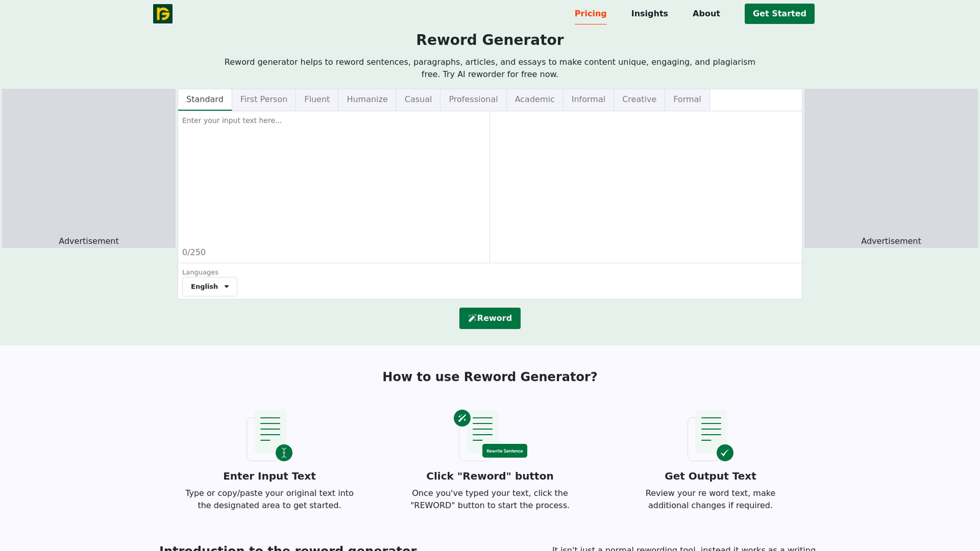Click the Introduction to the reword generator heading
Screen dimensions: 980x551
(288, 547)
